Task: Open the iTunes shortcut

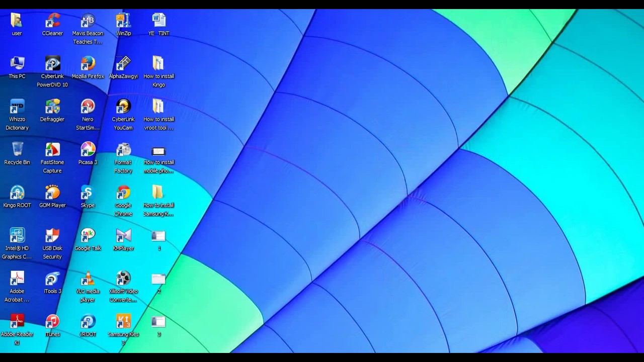Action: point(52,322)
